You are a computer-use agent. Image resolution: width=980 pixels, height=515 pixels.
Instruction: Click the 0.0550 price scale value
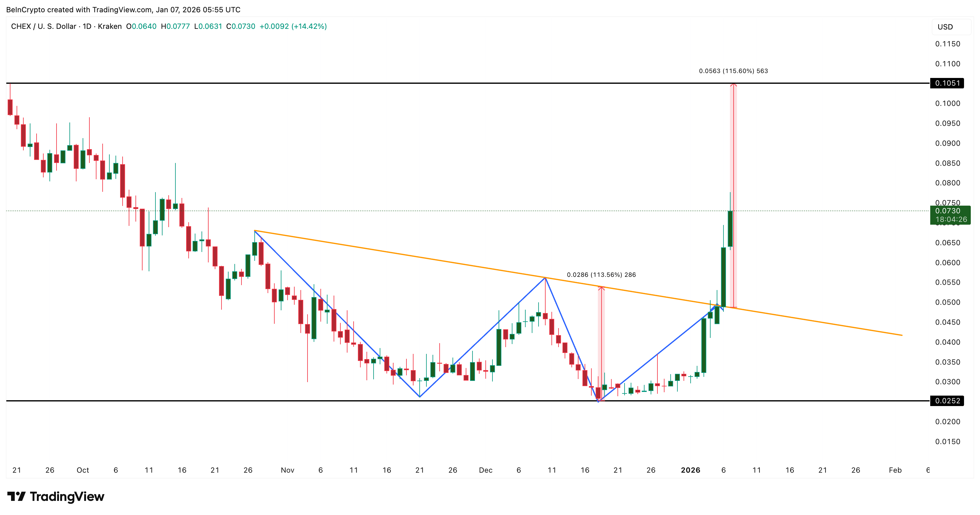point(947,282)
